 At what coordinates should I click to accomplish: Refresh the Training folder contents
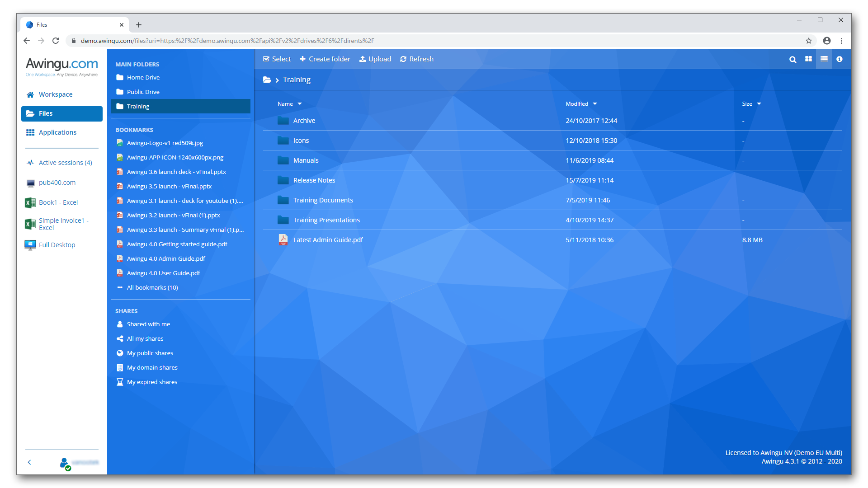(416, 59)
